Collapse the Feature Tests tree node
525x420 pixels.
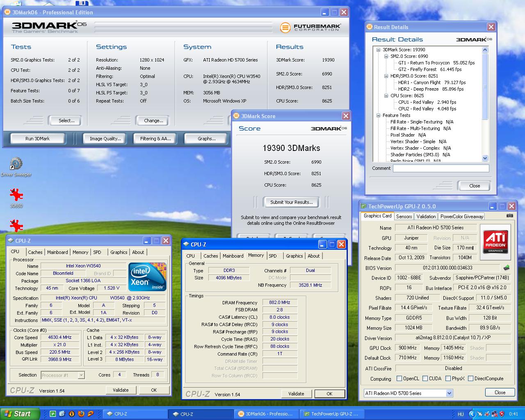(378, 116)
